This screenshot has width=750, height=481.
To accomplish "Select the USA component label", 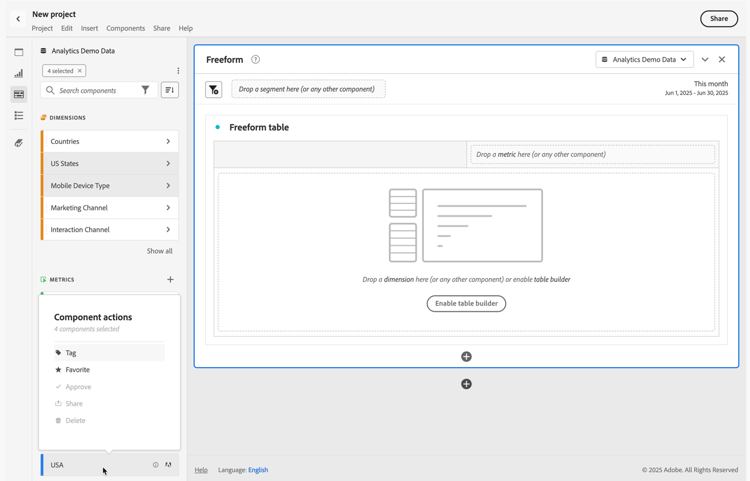I will pos(57,465).
